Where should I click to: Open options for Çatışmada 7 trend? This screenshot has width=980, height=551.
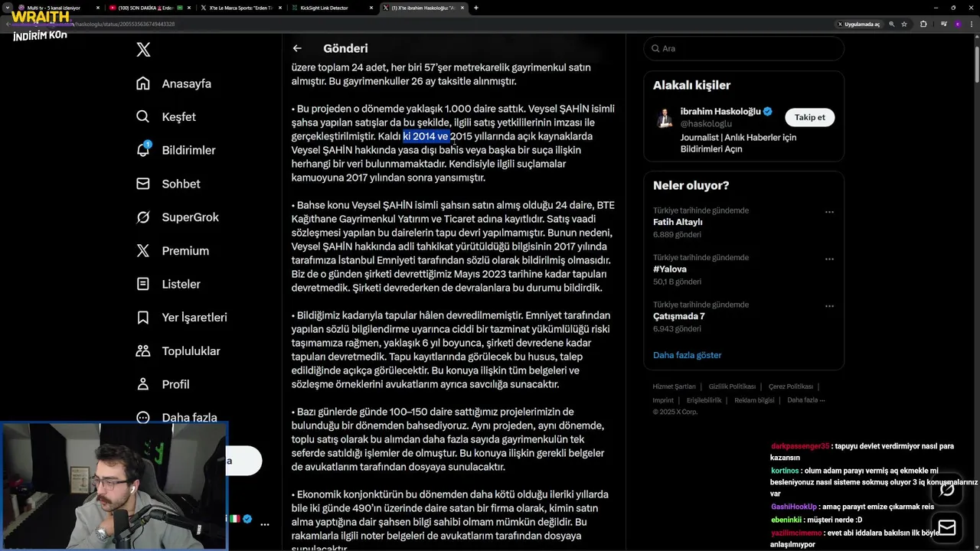click(829, 306)
